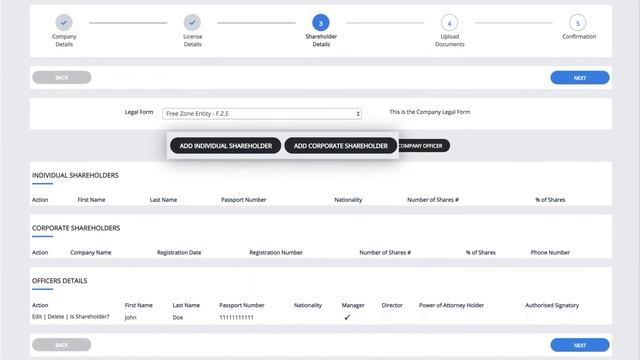Go to step 5 Confirmation circle
This screenshot has width=640, height=360.
578,23
